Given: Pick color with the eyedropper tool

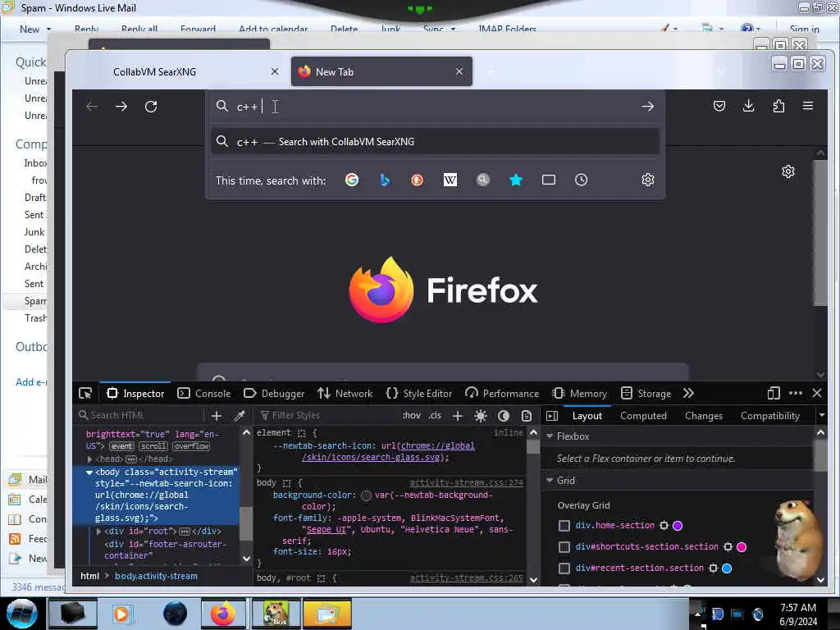Looking at the screenshot, I should [240, 416].
